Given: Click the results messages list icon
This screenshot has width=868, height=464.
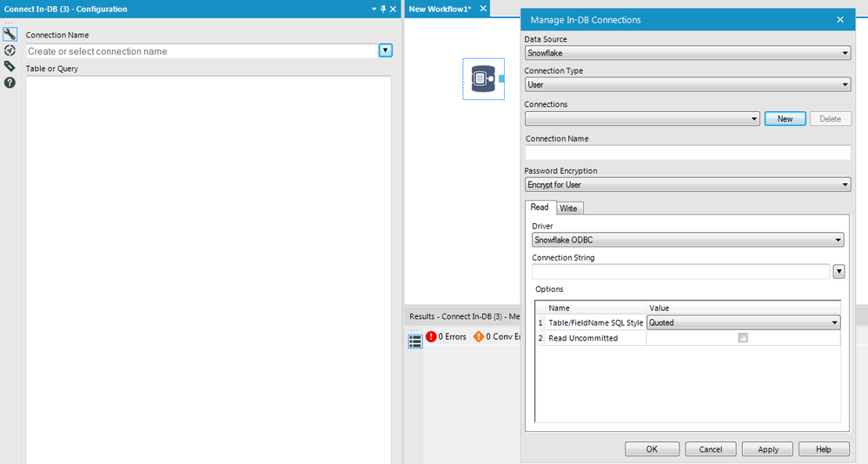Looking at the screenshot, I should point(415,341).
